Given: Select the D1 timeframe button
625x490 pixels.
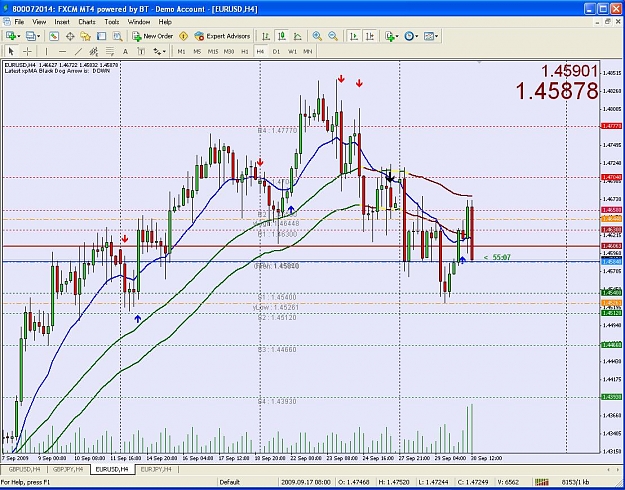Looking at the screenshot, I should [276, 51].
